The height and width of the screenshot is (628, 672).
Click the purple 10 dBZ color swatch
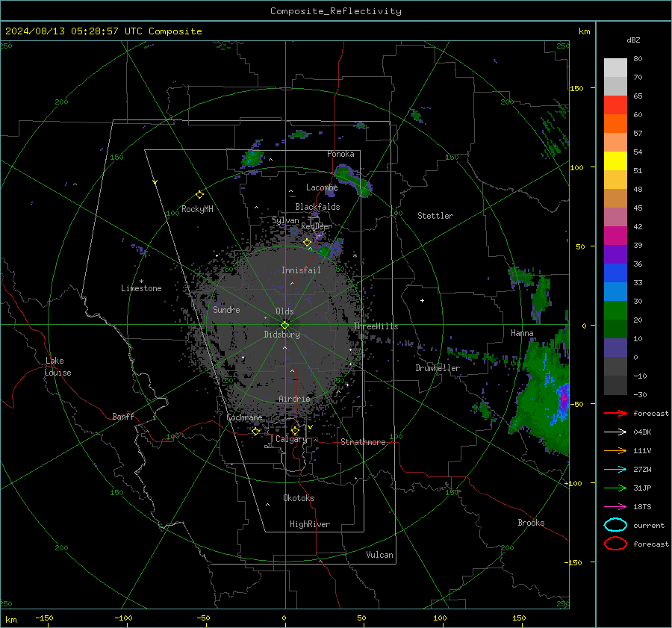(x=615, y=347)
